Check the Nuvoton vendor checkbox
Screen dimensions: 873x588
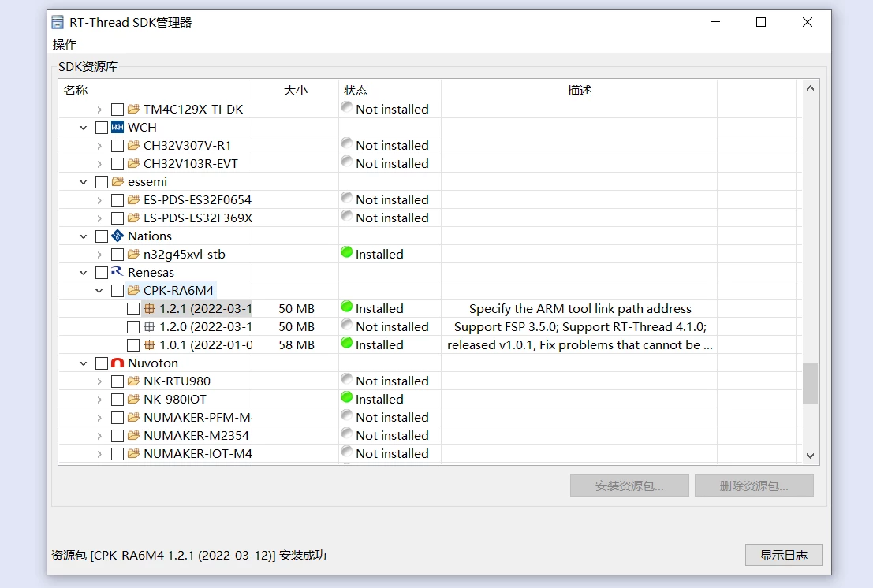(x=101, y=363)
